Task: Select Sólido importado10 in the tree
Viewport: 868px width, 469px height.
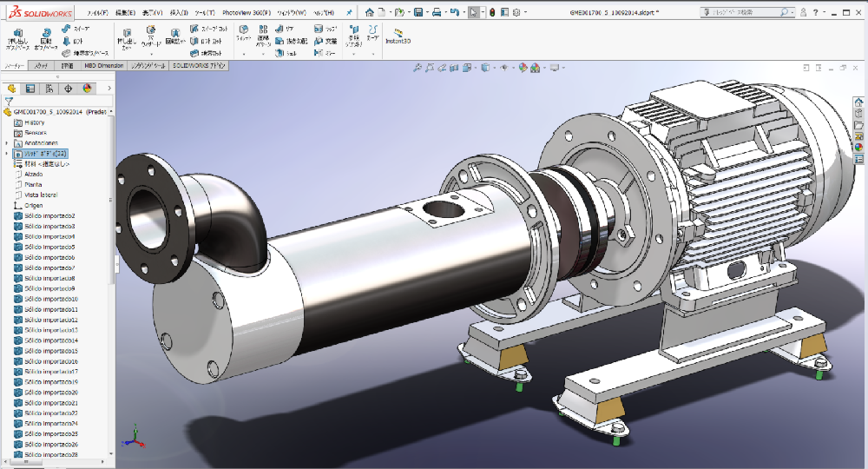Action: coord(51,299)
